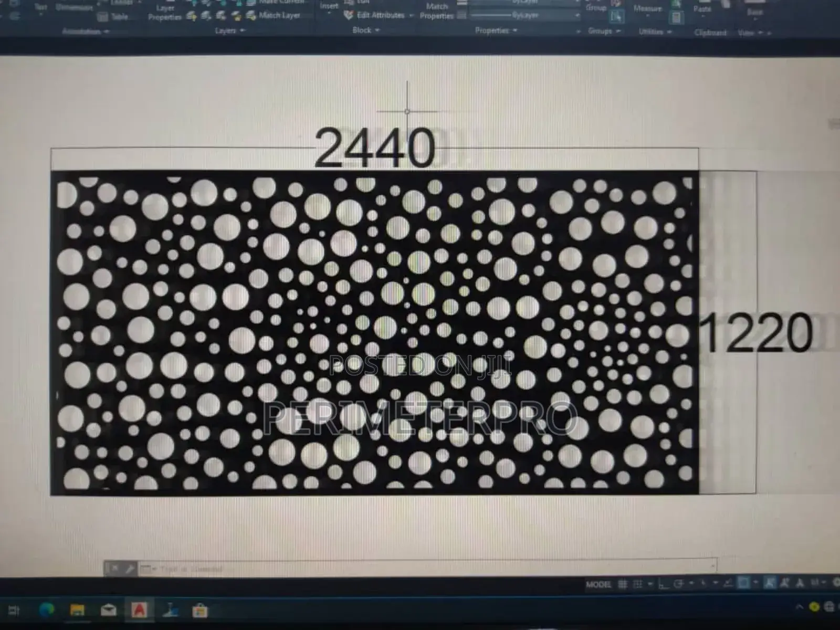Toggle annotation visibility in status bar
The width and height of the screenshot is (840, 630).
770,583
